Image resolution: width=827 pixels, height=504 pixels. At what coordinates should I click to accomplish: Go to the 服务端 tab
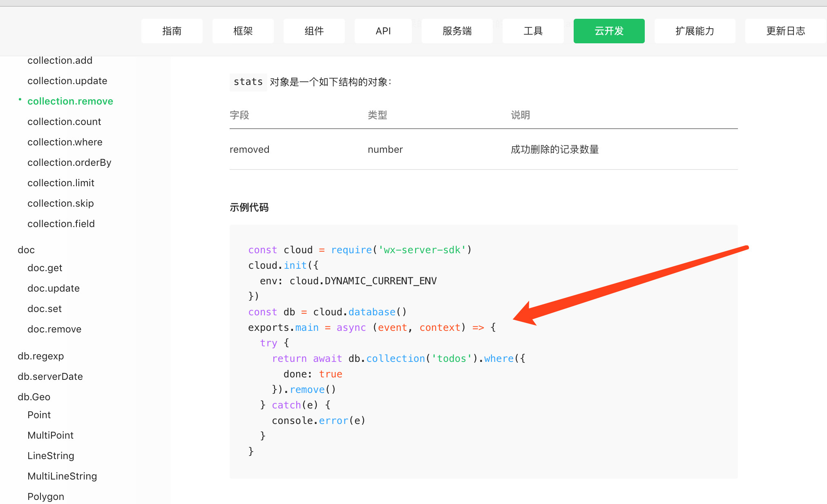point(457,31)
